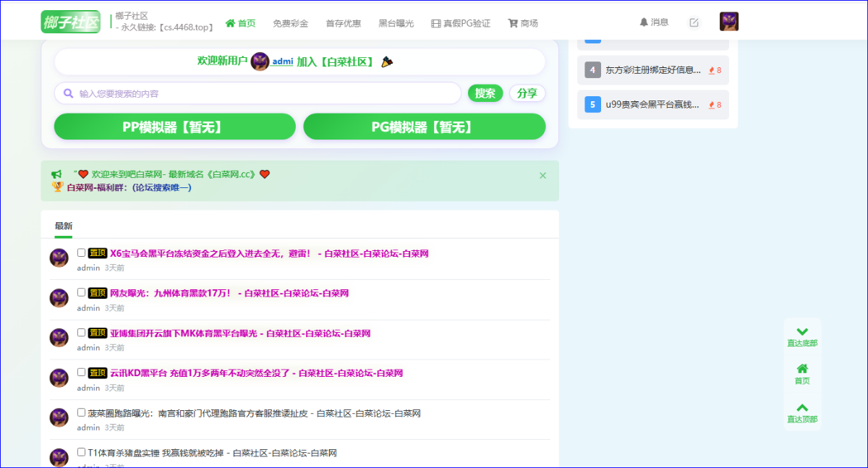Open user avatar in top bar
Screen dimensions: 868x468
coord(729,22)
